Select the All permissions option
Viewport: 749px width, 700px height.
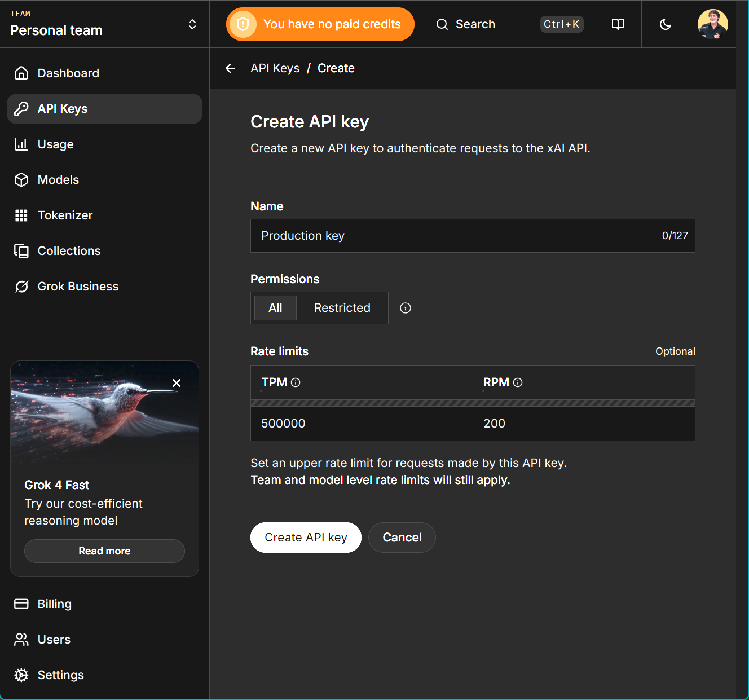(275, 308)
